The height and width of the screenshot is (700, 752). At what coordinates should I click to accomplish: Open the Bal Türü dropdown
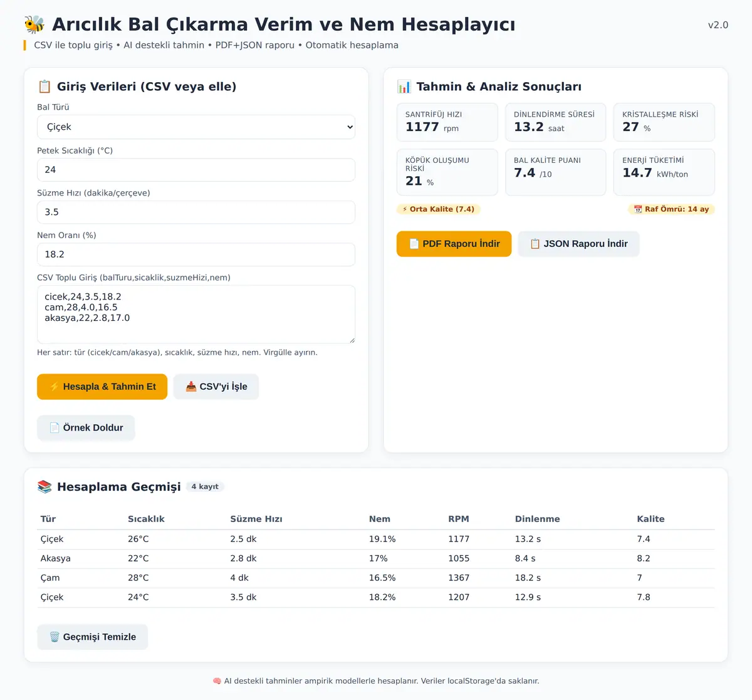196,127
